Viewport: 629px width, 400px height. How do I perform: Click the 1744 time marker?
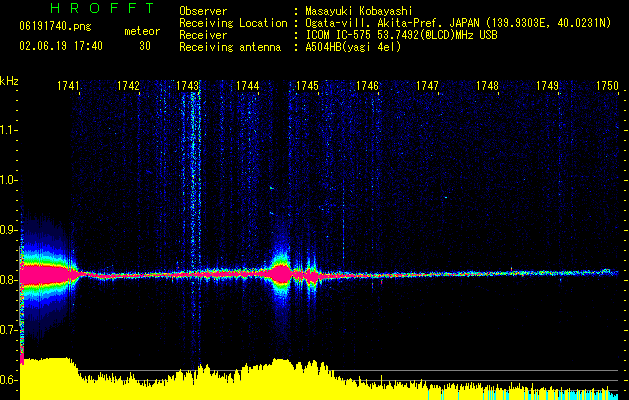click(x=248, y=86)
